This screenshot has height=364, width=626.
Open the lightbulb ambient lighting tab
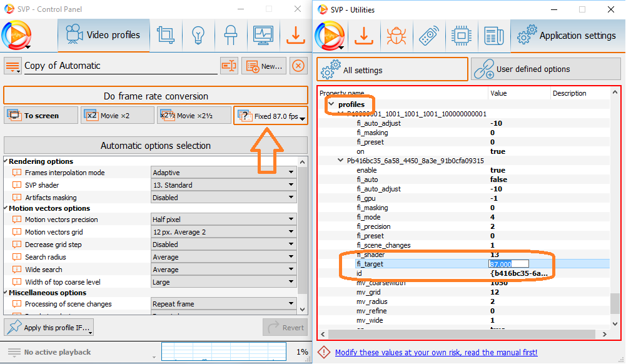coord(198,35)
